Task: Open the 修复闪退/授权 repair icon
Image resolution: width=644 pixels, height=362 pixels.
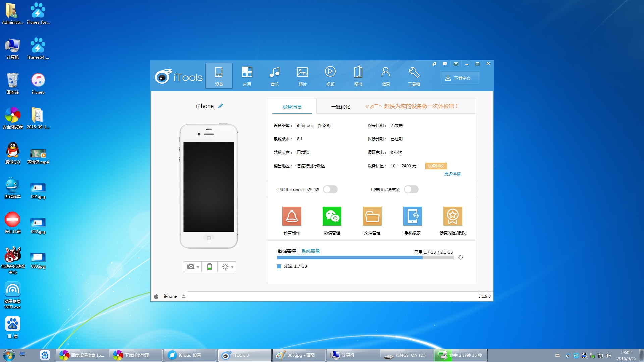Action: tap(452, 216)
